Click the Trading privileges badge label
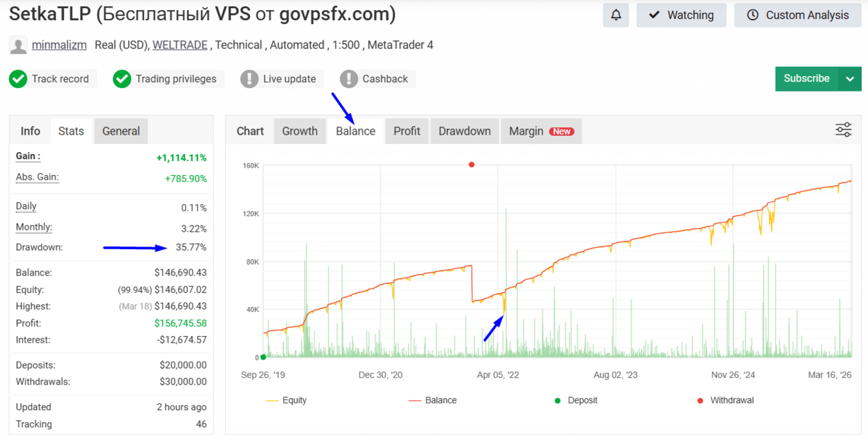 (176, 79)
